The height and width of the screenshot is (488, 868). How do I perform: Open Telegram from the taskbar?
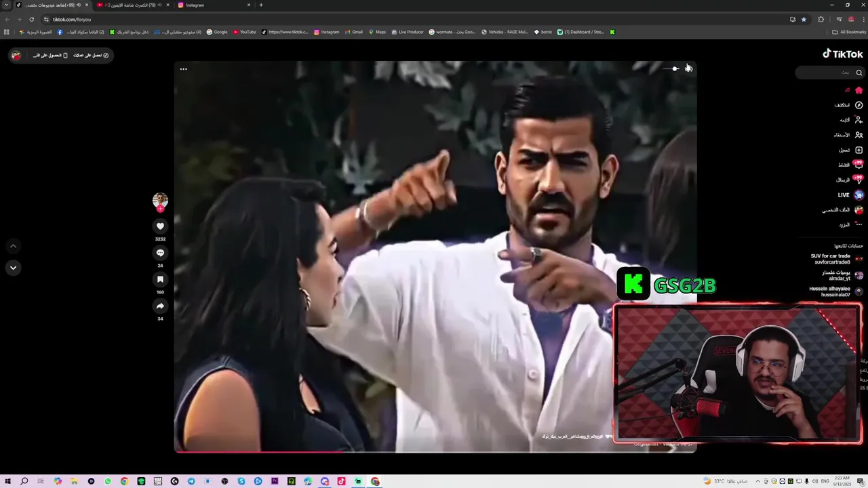(191, 481)
